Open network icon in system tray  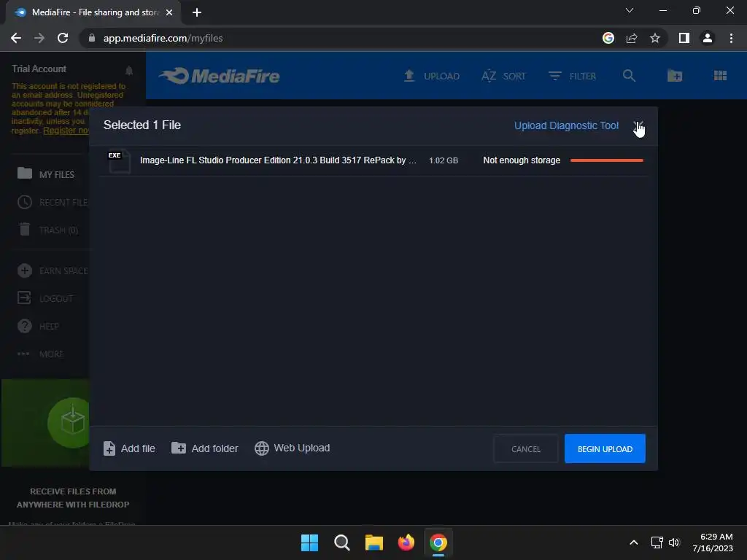pyautogui.click(x=657, y=542)
